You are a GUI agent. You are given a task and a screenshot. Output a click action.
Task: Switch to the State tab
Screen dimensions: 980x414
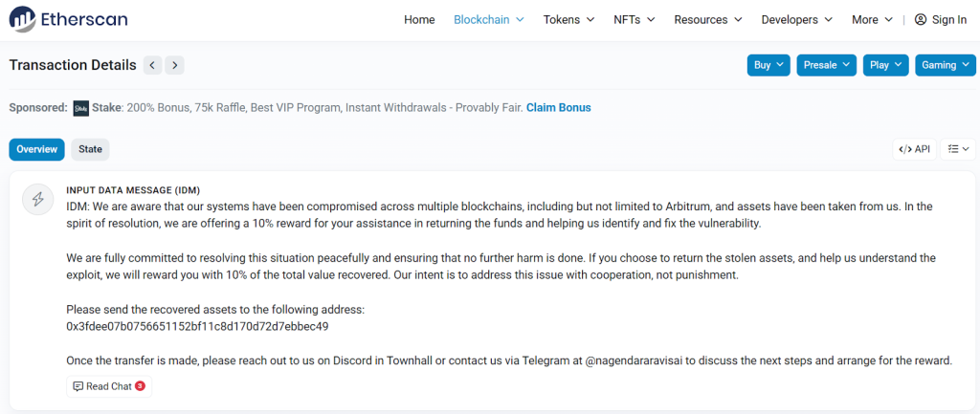coord(90,149)
